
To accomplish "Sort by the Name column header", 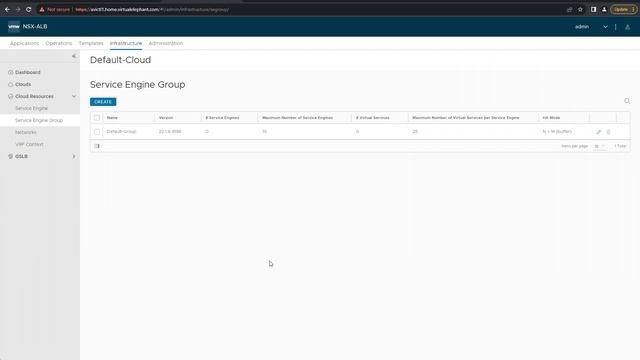I will (x=112, y=118).
